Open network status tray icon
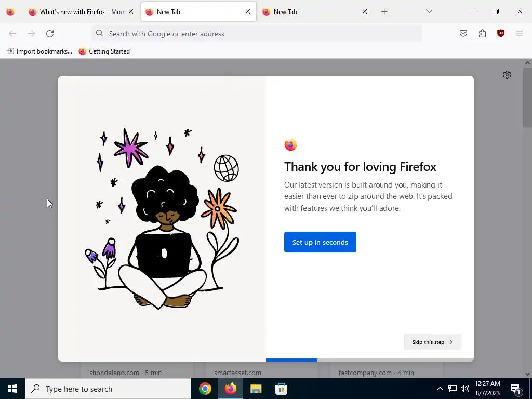 [x=453, y=389]
